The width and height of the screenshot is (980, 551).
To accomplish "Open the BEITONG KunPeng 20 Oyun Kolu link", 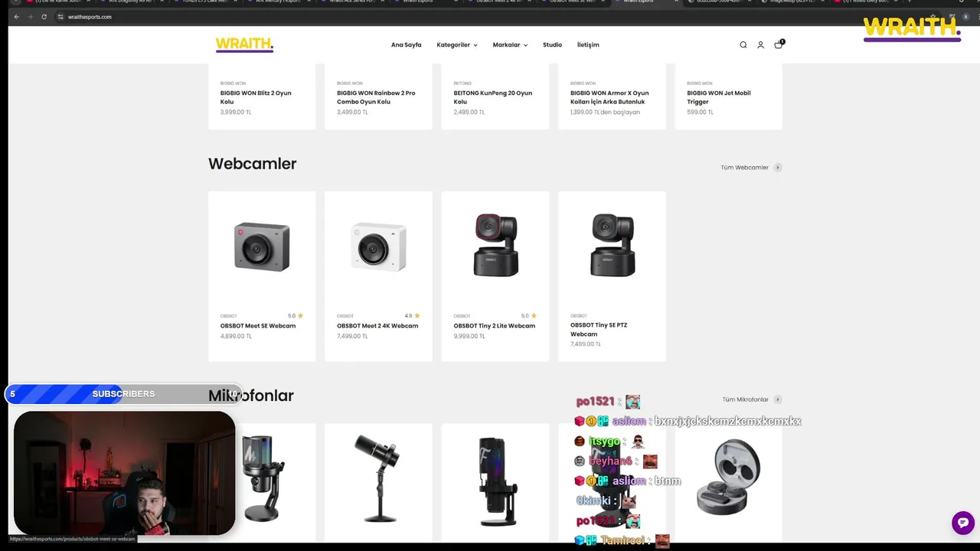I will 492,97.
